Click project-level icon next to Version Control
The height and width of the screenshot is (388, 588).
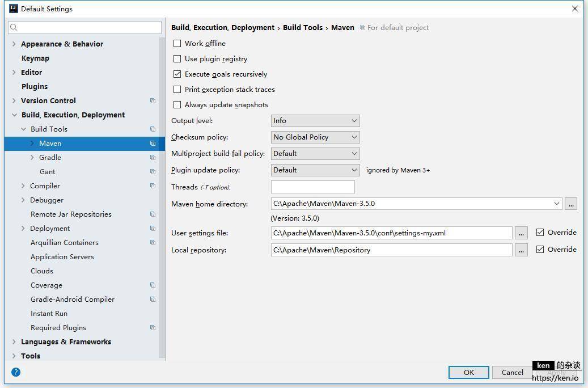(x=153, y=100)
